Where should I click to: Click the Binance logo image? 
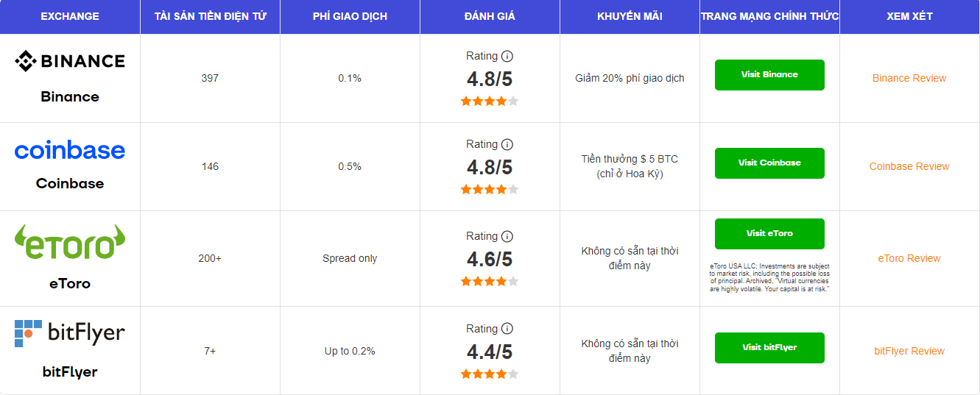[x=70, y=61]
